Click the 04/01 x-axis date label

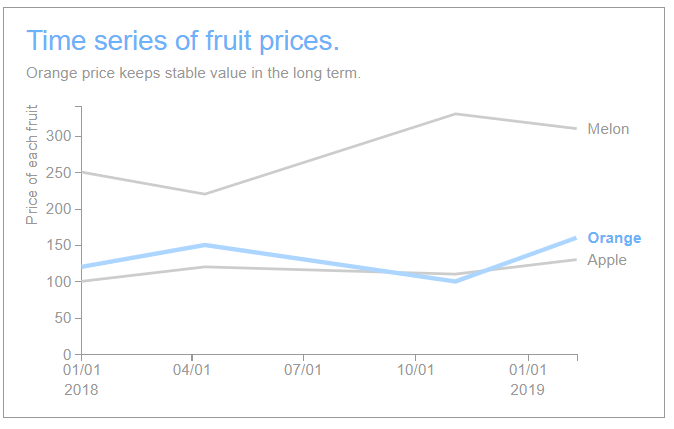[191, 371]
